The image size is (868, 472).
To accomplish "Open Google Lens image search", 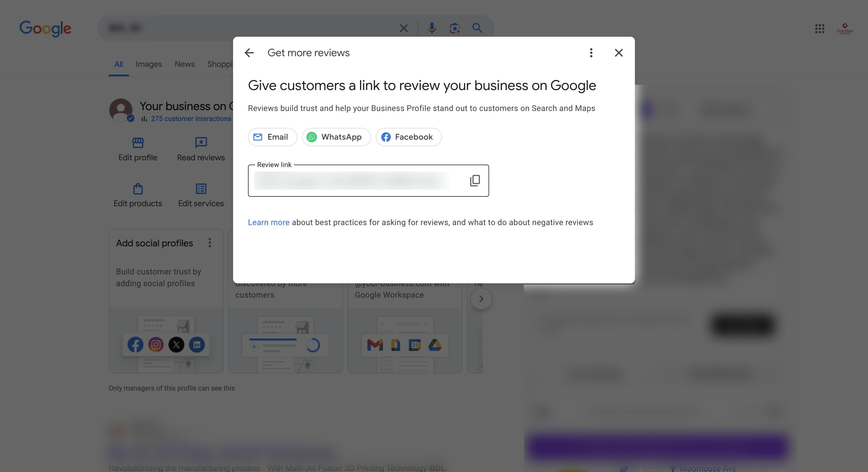I will 454,28.
